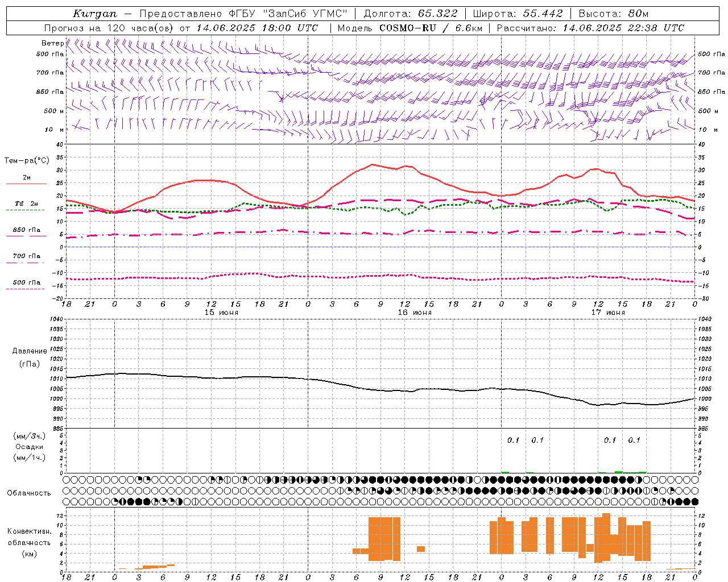This screenshot has width=728, height=582.
Task: Click the 'Высота: 80м' elevation label
Action: (614, 14)
